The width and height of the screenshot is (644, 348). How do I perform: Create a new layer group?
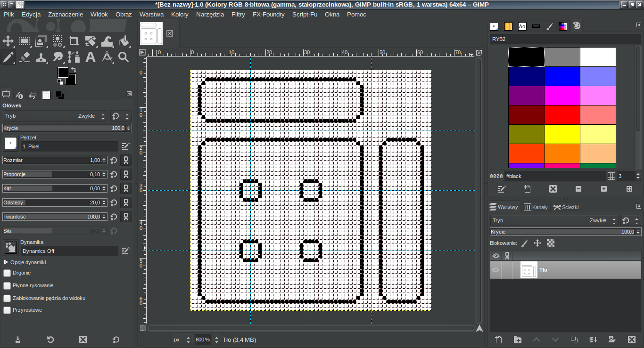click(x=518, y=340)
